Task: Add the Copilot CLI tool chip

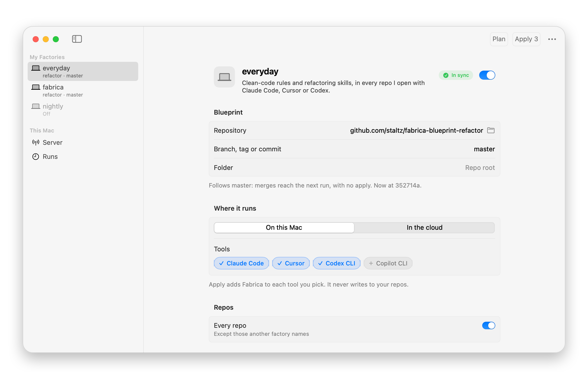Action: [x=388, y=263]
